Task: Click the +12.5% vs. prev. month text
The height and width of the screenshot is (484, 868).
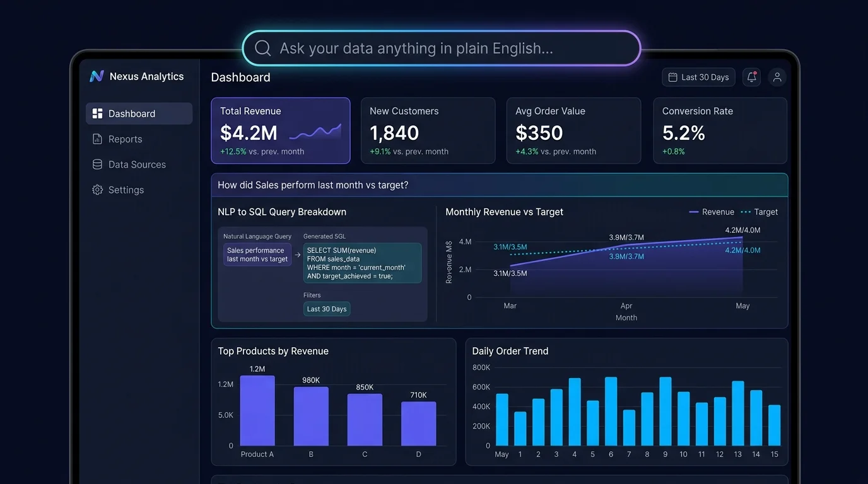Action: 262,152
